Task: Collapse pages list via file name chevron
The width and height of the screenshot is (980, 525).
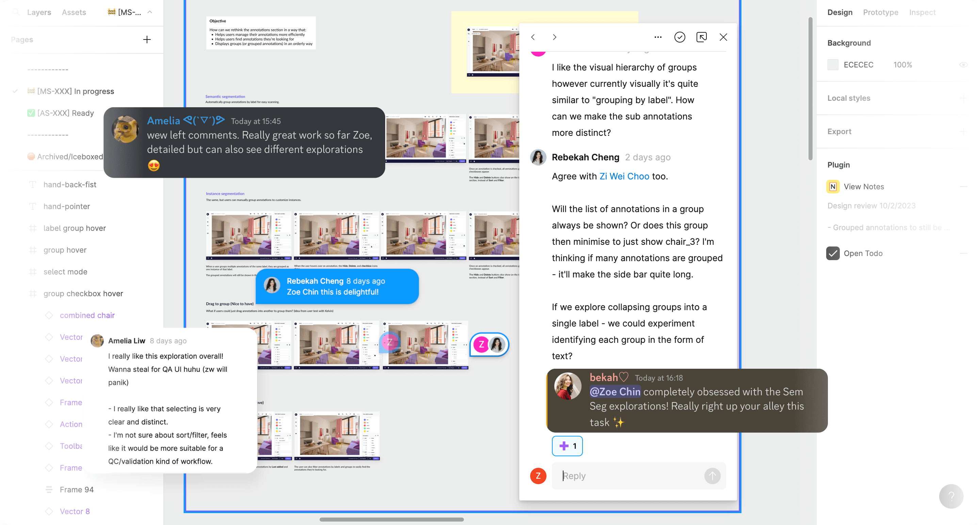Action: 150,12
